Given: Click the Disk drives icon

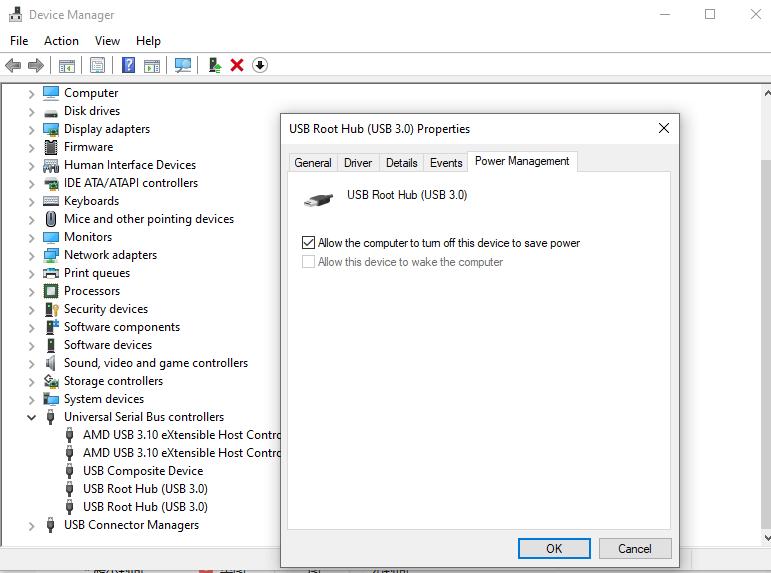Looking at the screenshot, I should point(51,112).
